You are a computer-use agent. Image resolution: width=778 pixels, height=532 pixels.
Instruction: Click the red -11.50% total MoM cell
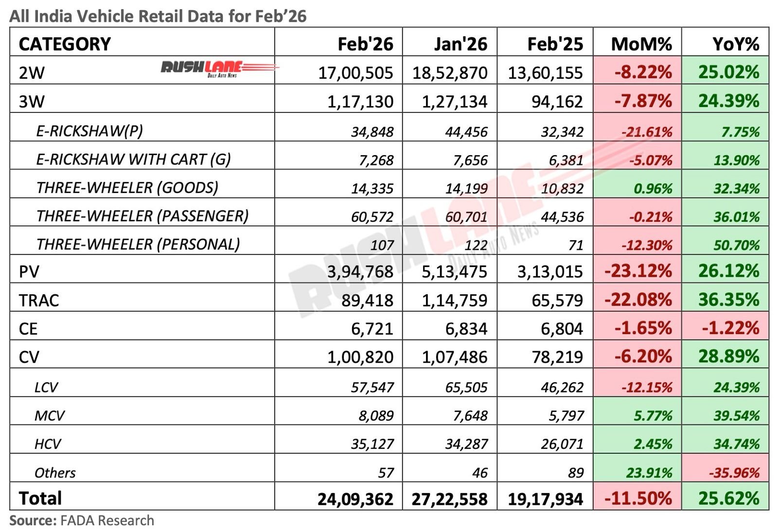coord(637,498)
